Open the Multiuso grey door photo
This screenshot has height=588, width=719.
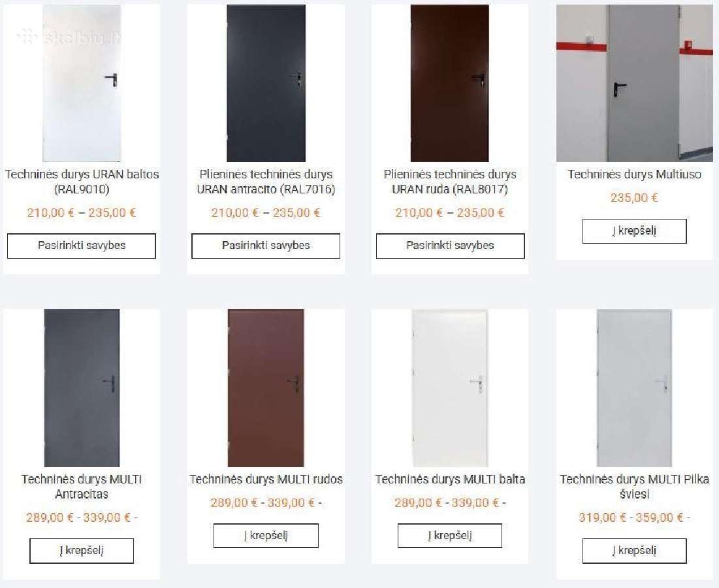[635, 83]
